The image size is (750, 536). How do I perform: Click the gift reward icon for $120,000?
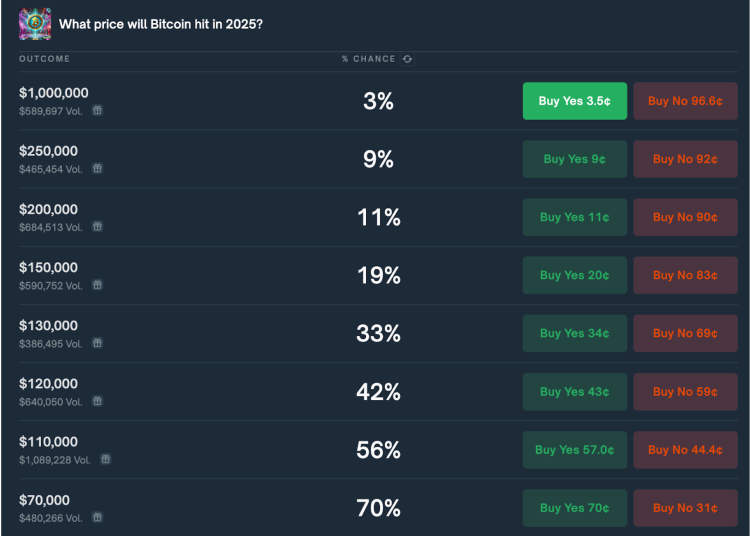point(98,401)
